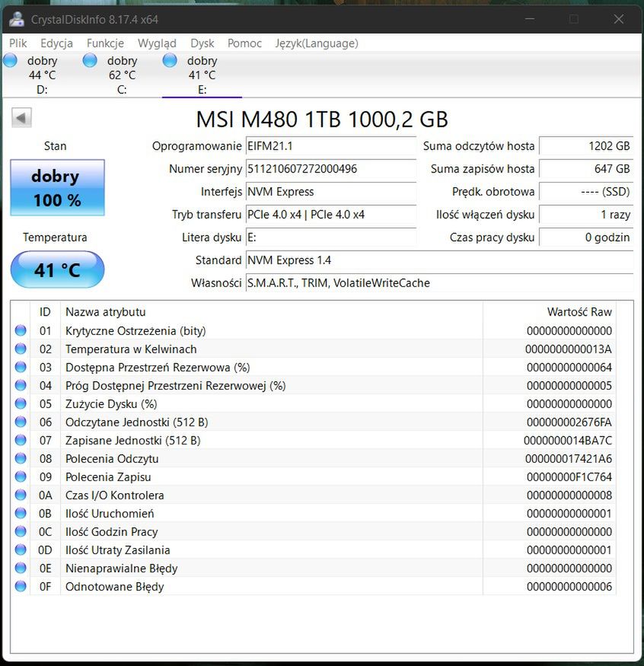Click status orb for Próg Dostępnej Przestrzeni row

tap(21, 385)
